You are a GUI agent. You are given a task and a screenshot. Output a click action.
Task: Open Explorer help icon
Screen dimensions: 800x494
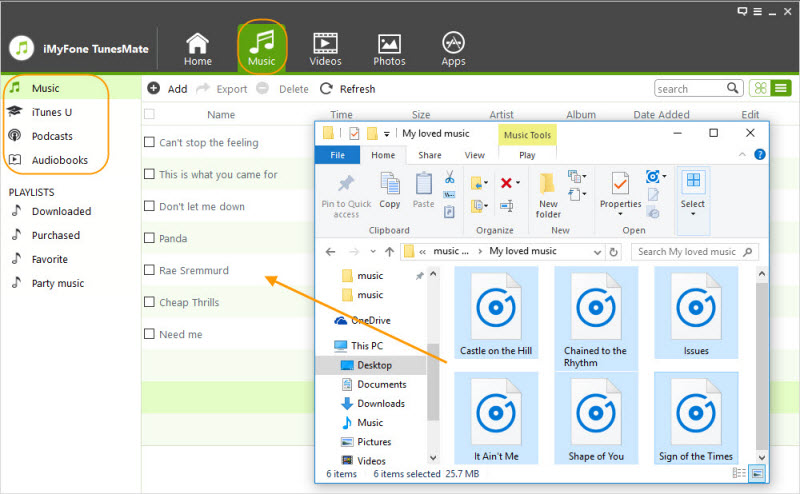point(760,154)
